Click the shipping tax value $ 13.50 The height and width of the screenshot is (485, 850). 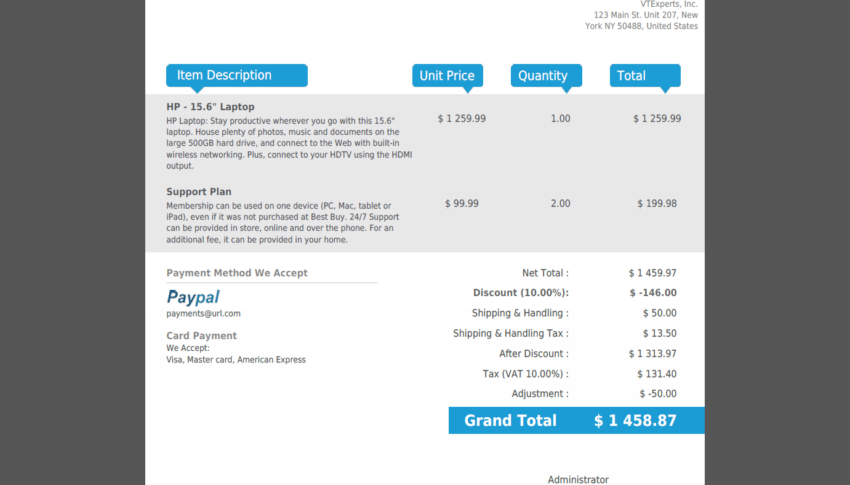coord(660,333)
